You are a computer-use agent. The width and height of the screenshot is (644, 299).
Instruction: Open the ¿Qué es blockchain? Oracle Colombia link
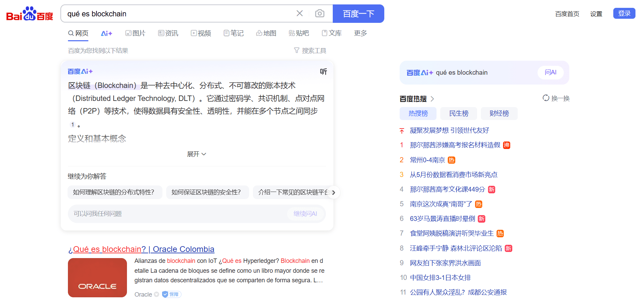[x=141, y=249]
